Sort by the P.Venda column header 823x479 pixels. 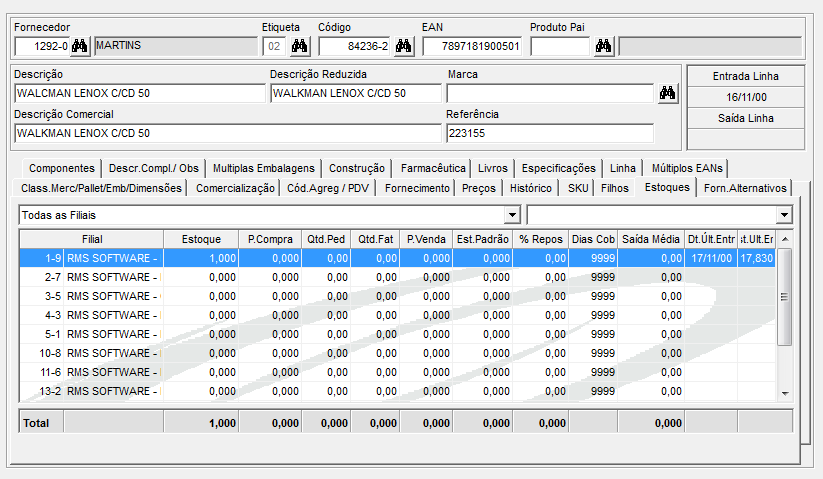click(427, 239)
